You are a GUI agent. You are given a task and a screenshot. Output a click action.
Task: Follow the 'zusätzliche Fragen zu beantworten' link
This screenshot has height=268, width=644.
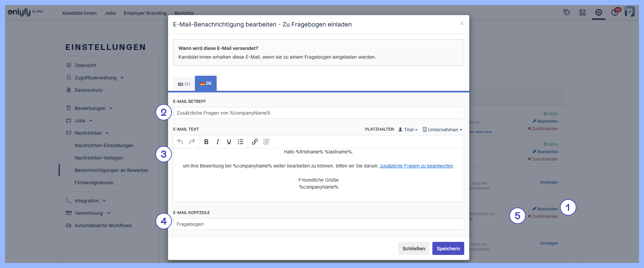click(416, 166)
